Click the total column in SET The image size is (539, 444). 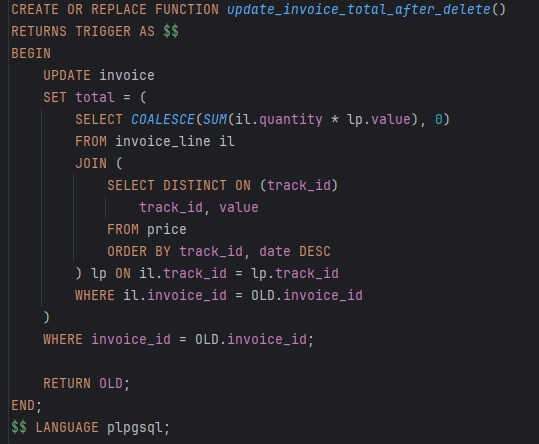click(x=95, y=97)
